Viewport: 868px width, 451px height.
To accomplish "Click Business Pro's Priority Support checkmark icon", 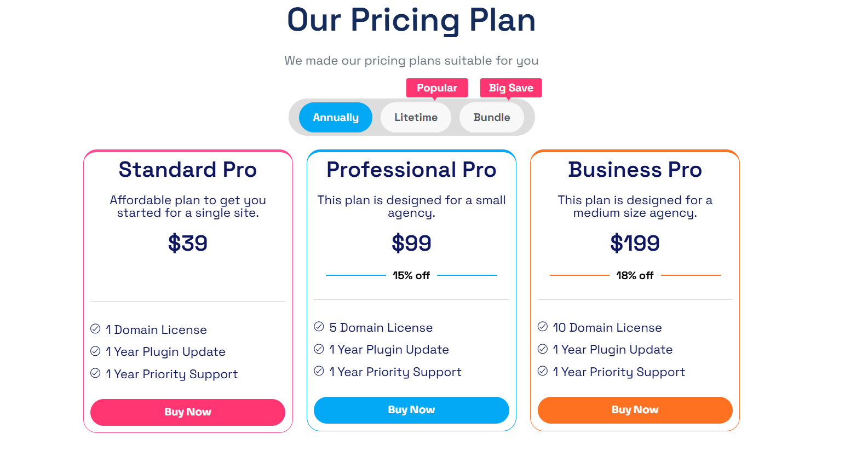I will (x=543, y=371).
